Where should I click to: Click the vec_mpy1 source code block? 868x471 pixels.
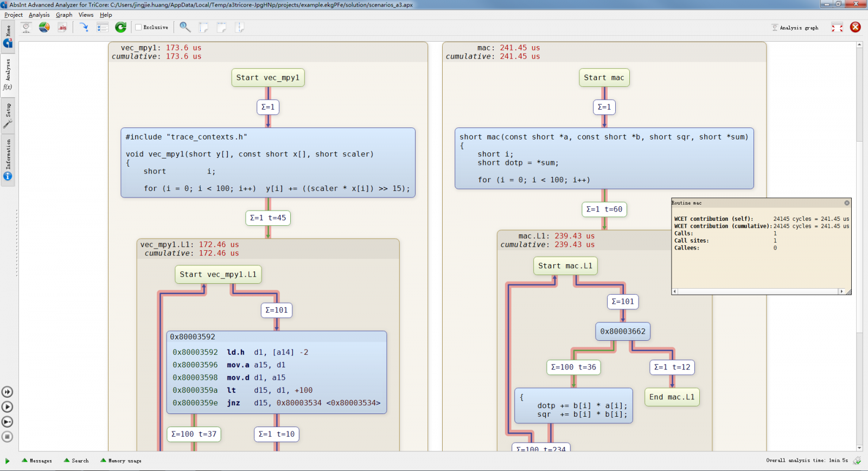(x=268, y=163)
